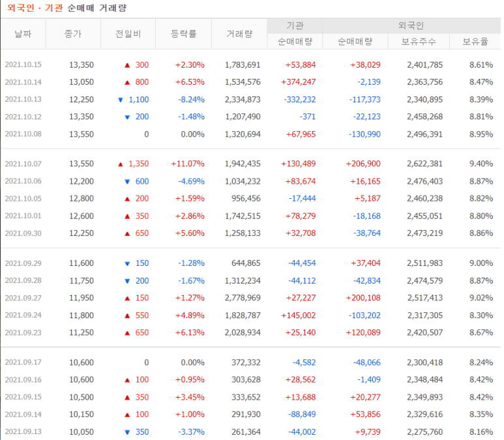Click institution net value -88,849
Viewport: 504px width, 440px height.
(x=302, y=415)
